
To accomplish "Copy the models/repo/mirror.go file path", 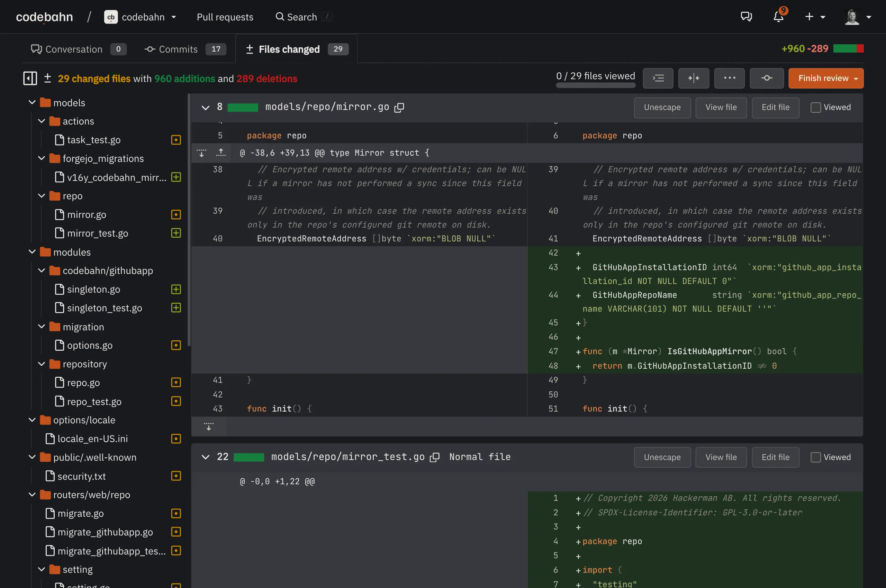I will (x=399, y=108).
